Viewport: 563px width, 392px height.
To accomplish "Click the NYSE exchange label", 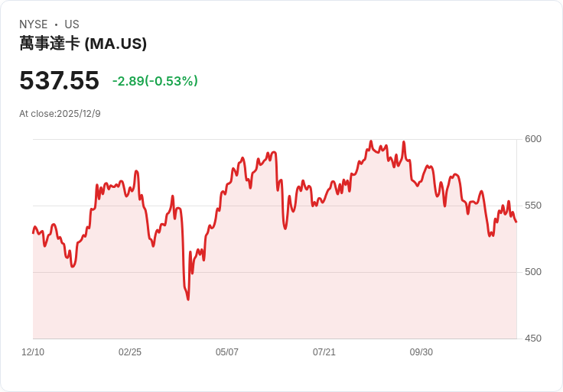I will tap(34, 24).
